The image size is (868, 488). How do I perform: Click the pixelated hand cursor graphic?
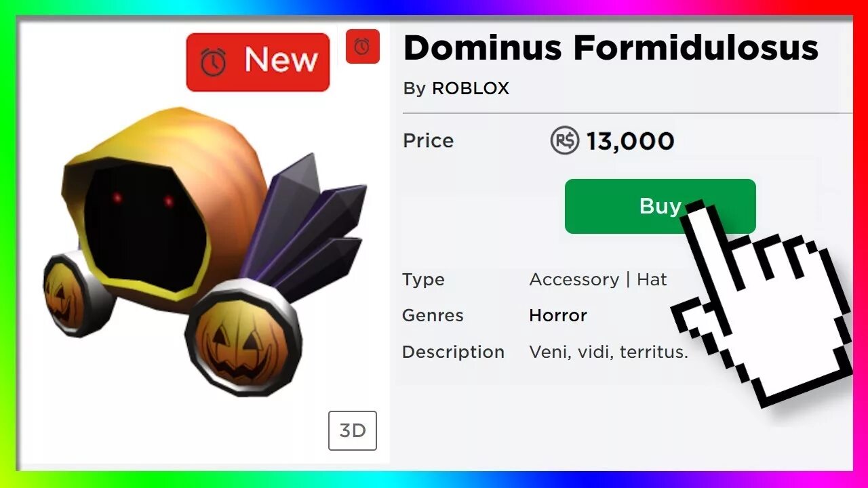(763, 298)
